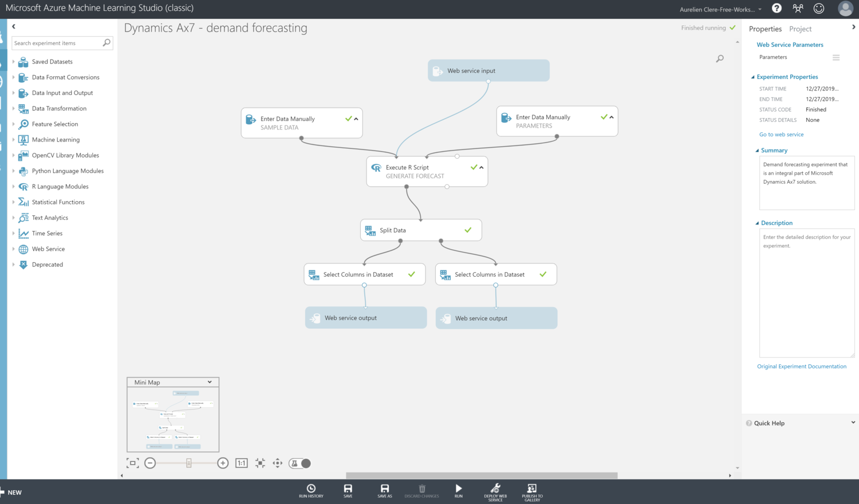This screenshot has height=504, width=859.
Task: Select the Split Data module
Action: [421, 230]
